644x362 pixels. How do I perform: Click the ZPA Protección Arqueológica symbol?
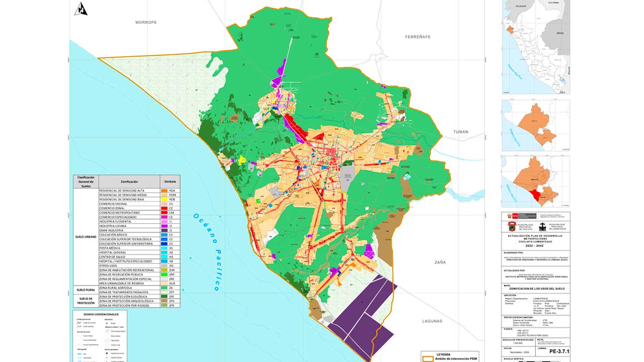pos(165,301)
